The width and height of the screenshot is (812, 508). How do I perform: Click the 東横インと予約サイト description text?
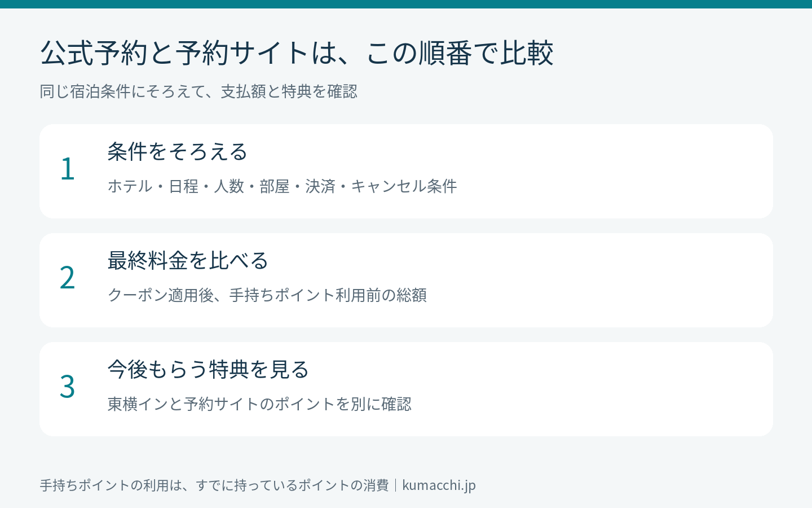coord(259,404)
